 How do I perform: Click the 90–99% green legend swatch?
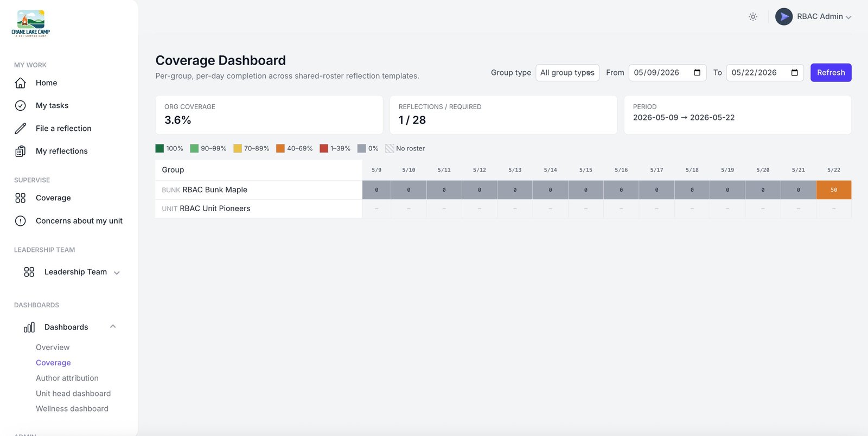[194, 148]
